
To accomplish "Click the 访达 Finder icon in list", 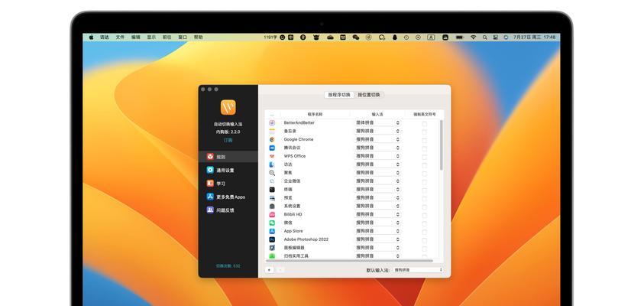I will (272, 164).
